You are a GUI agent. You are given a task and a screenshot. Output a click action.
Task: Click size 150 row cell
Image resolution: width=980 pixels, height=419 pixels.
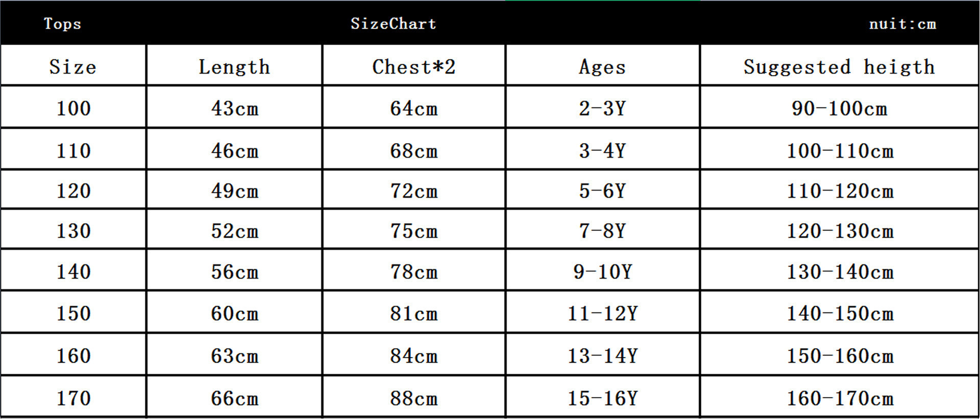73,313
